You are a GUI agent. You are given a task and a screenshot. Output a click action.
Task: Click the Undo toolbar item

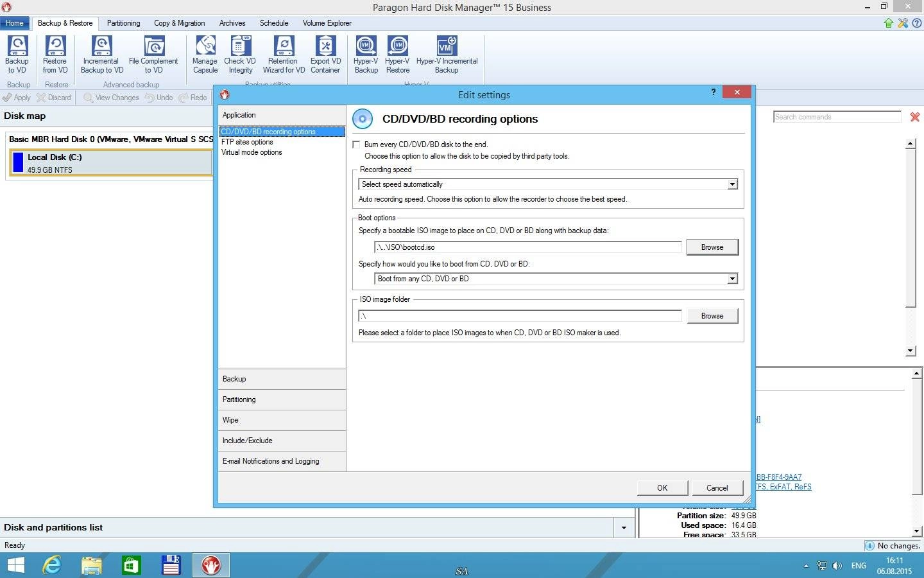158,98
